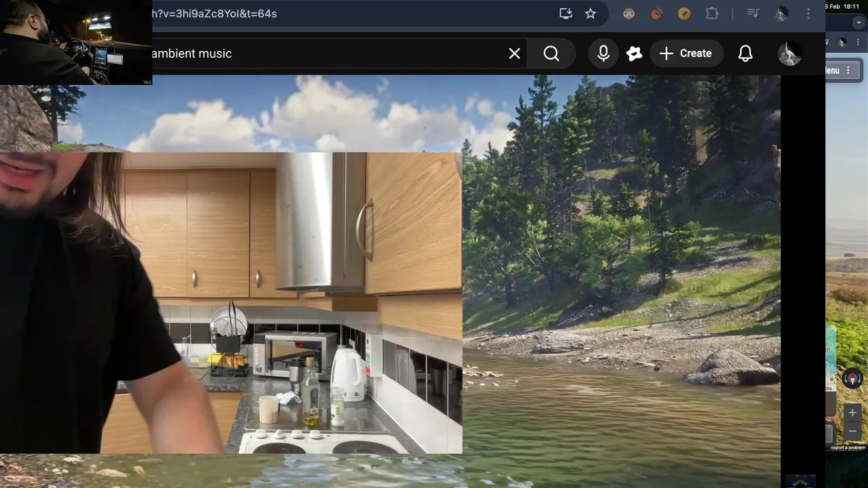Screen dimensions: 868x488
Task: Open the media control playlist icon
Action: tap(753, 14)
